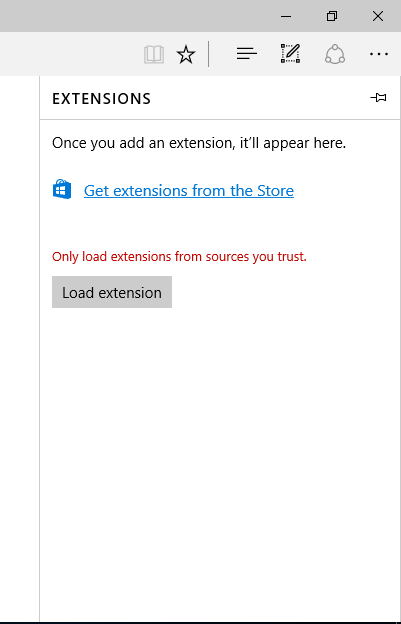Restore down the browser window
The image size is (401, 624).
(x=332, y=16)
